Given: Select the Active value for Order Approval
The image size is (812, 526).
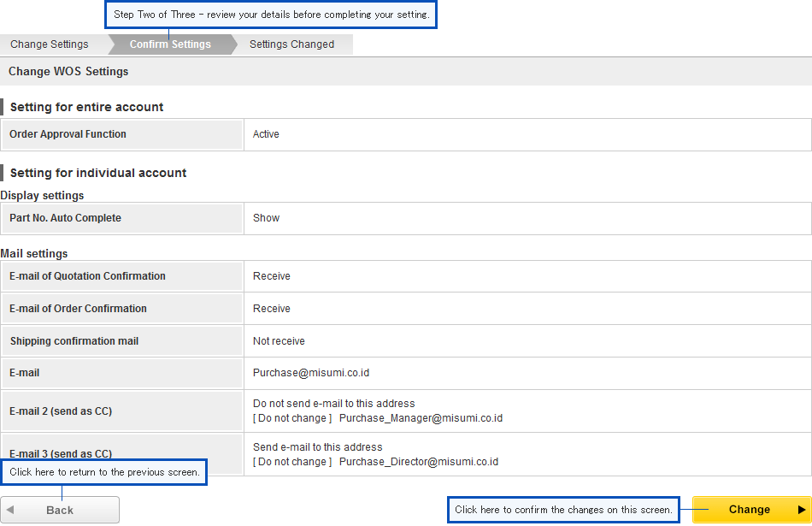Looking at the screenshot, I should pos(266,134).
